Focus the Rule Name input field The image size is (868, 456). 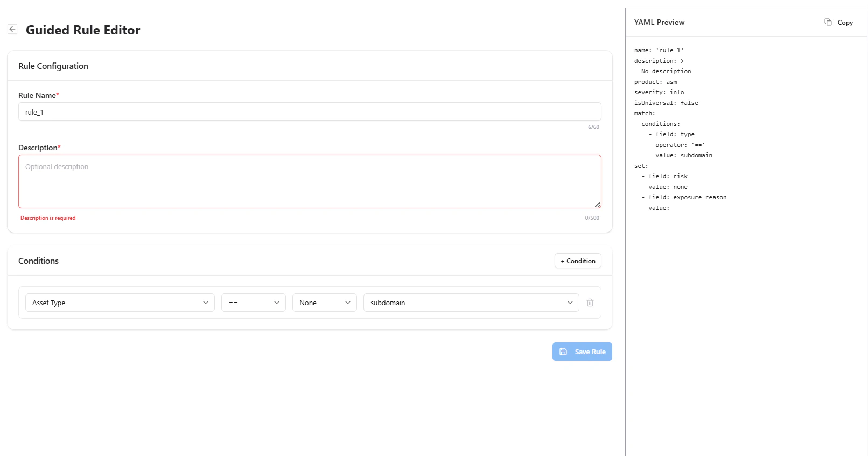[310, 111]
